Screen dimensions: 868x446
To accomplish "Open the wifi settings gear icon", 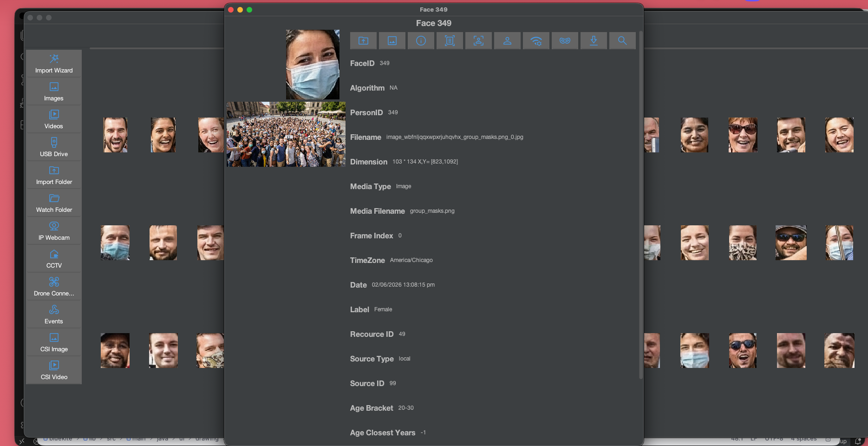I will pos(536,41).
